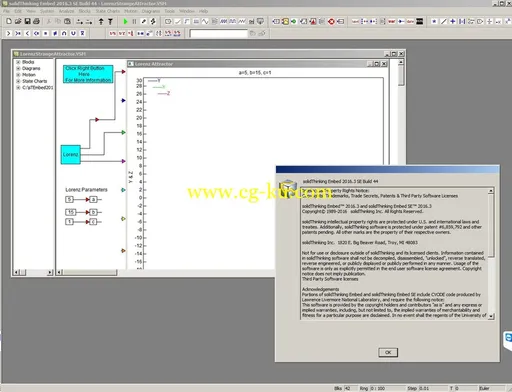This screenshot has width=512, height=392.
Task: Click the cyan 'Click Right Button Here' block
Action: [x=88, y=74]
